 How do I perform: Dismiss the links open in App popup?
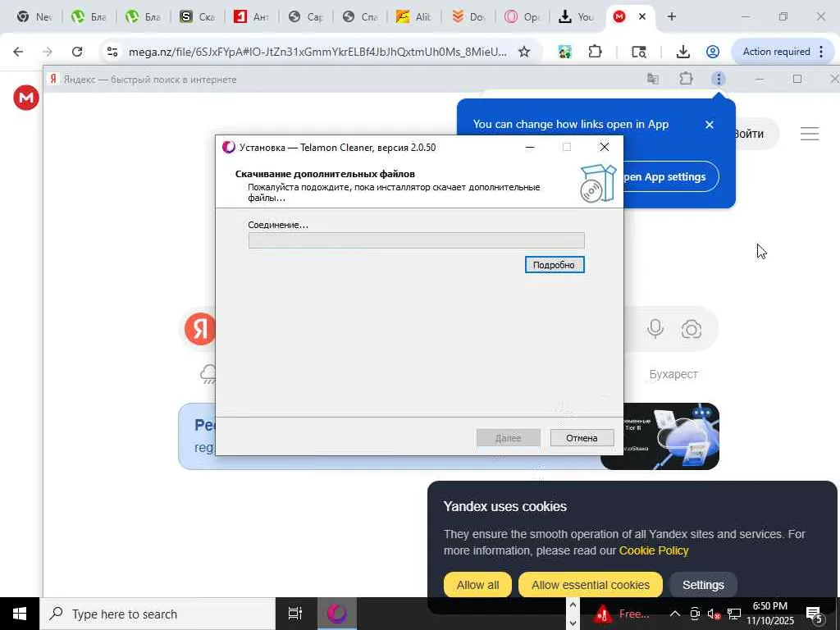(x=710, y=125)
